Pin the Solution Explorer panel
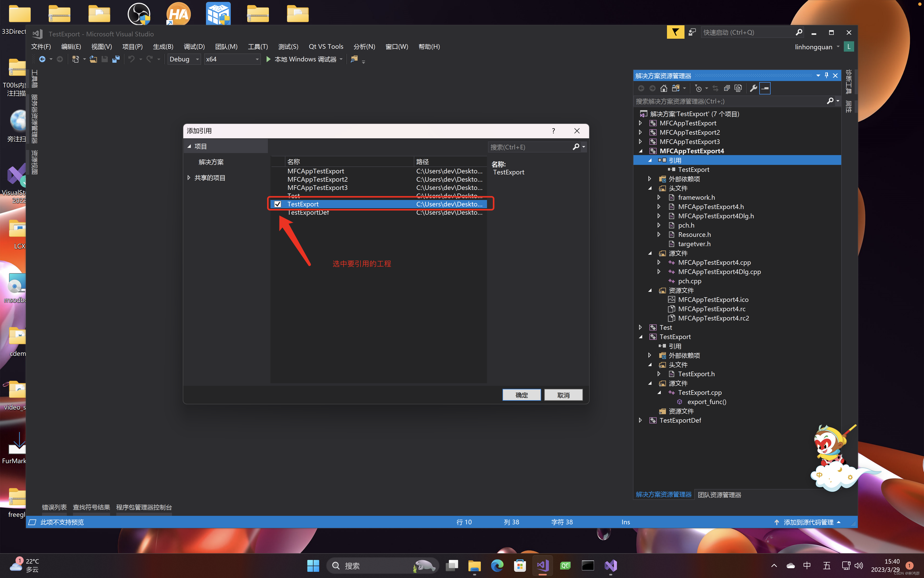 827,75
